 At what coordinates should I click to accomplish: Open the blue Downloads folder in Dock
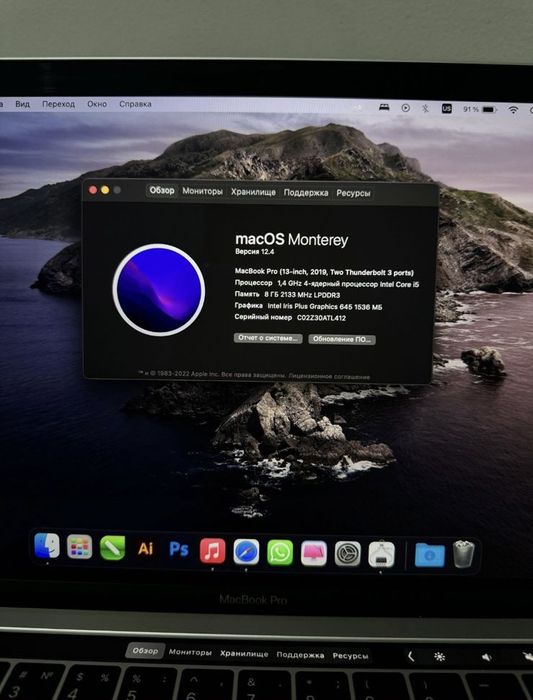[x=429, y=554]
